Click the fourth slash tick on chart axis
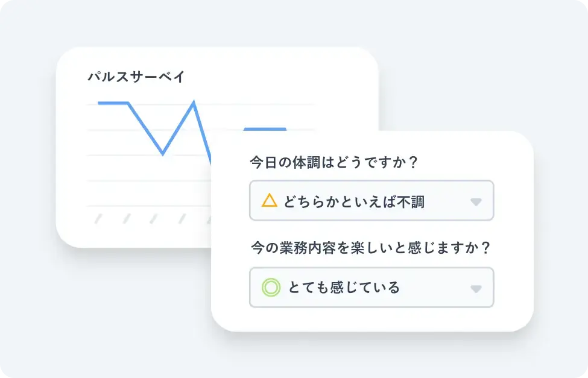588x378 pixels. click(182, 219)
